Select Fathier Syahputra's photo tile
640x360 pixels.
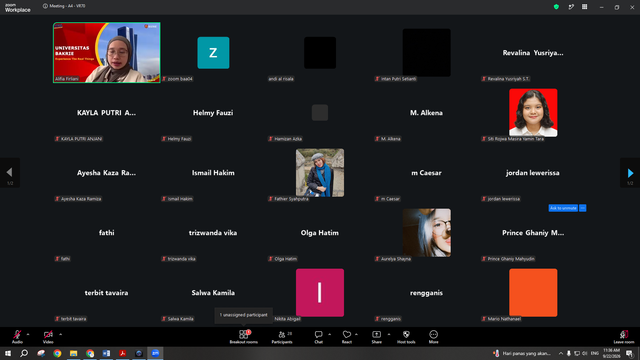(320, 173)
